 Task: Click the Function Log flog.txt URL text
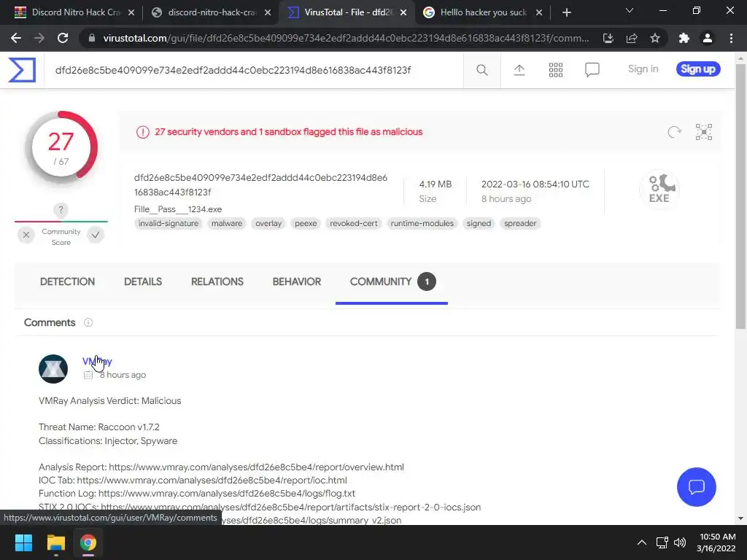[227, 494]
